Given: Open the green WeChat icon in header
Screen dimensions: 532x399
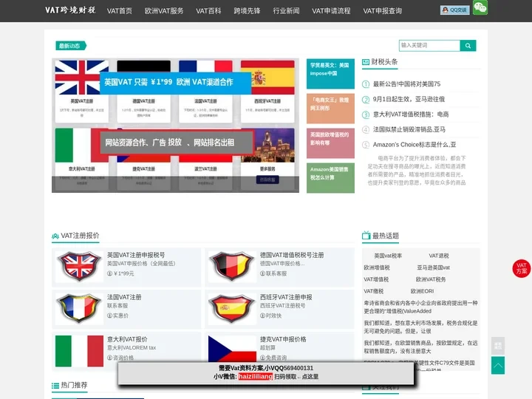Looking at the screenshot, I should tap(480, 7).
